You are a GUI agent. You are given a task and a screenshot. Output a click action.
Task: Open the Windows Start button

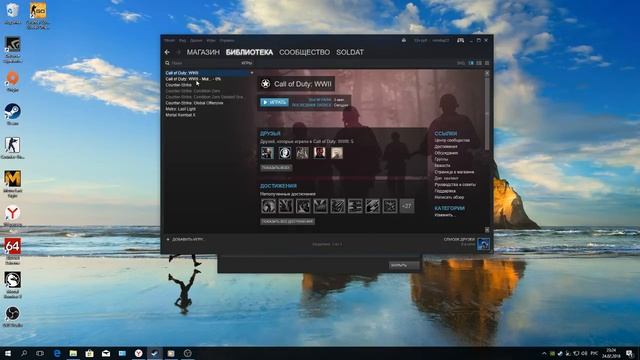point(7,353)
